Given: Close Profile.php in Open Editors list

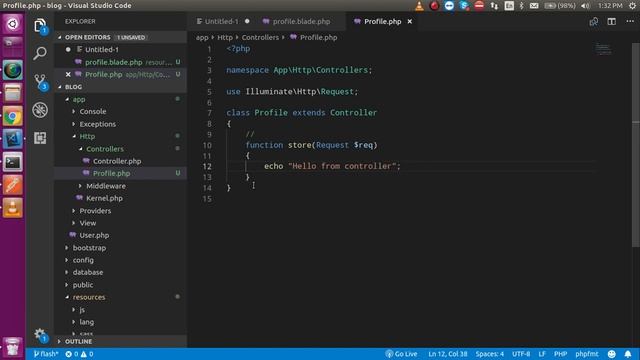Looking at the screenshot, I should (68, 74).
